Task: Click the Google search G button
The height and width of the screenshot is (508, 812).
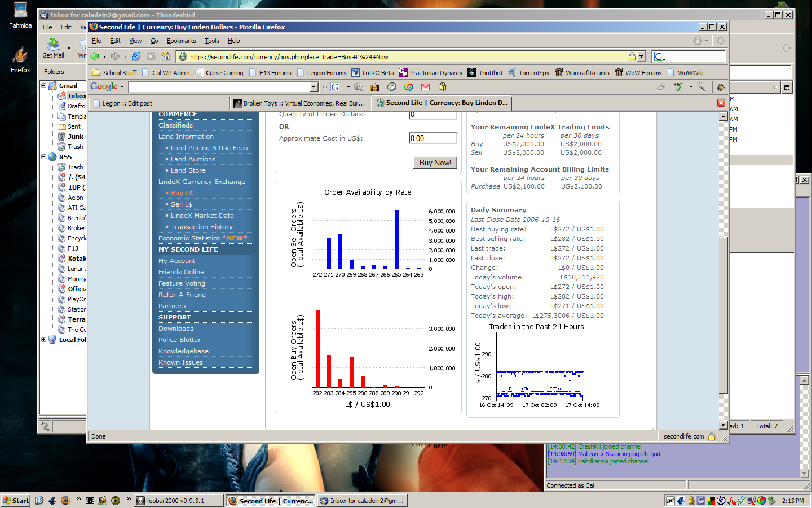Action: pos(335,87)
